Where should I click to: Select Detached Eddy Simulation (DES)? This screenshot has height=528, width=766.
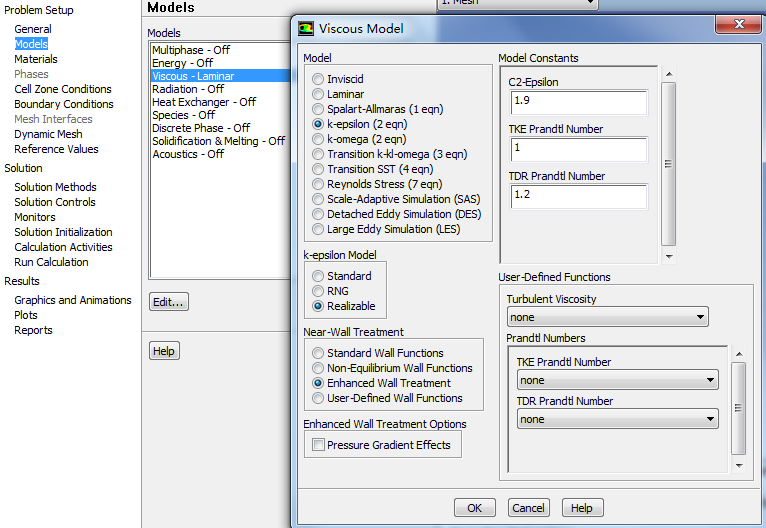[318, 214]
